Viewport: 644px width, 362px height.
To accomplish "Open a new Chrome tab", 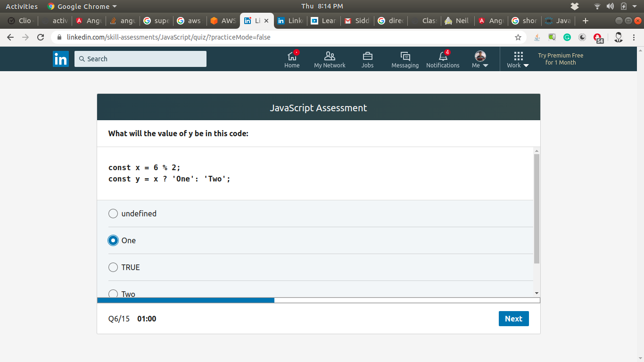I will pos(586,21).
